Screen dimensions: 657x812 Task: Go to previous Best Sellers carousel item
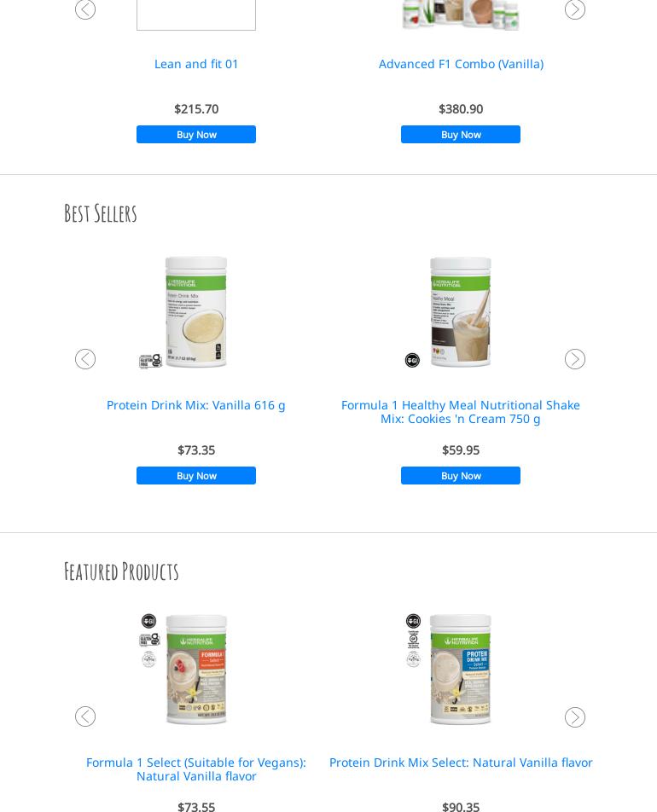click(x=85, y=359)
